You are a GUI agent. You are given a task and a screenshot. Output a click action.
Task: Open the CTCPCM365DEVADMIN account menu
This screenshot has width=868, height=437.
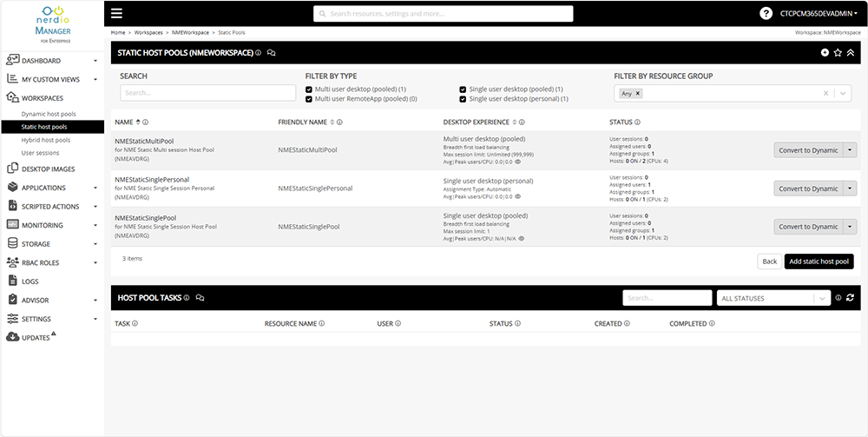pos(819,14)
